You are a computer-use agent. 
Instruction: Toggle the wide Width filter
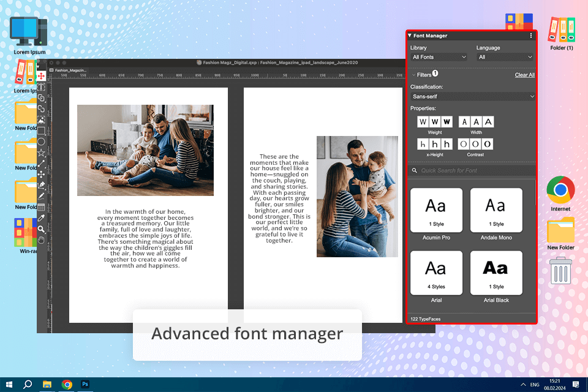tap(488, 122)
